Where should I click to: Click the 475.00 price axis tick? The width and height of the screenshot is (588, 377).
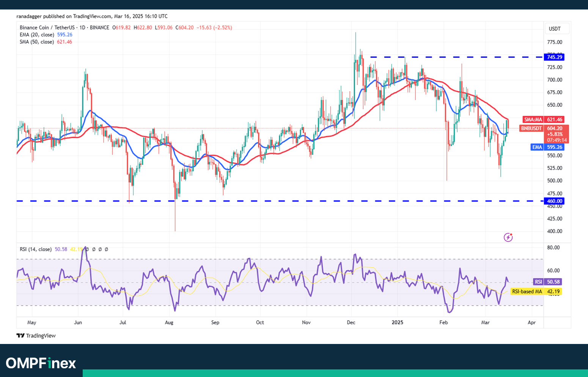555,193
